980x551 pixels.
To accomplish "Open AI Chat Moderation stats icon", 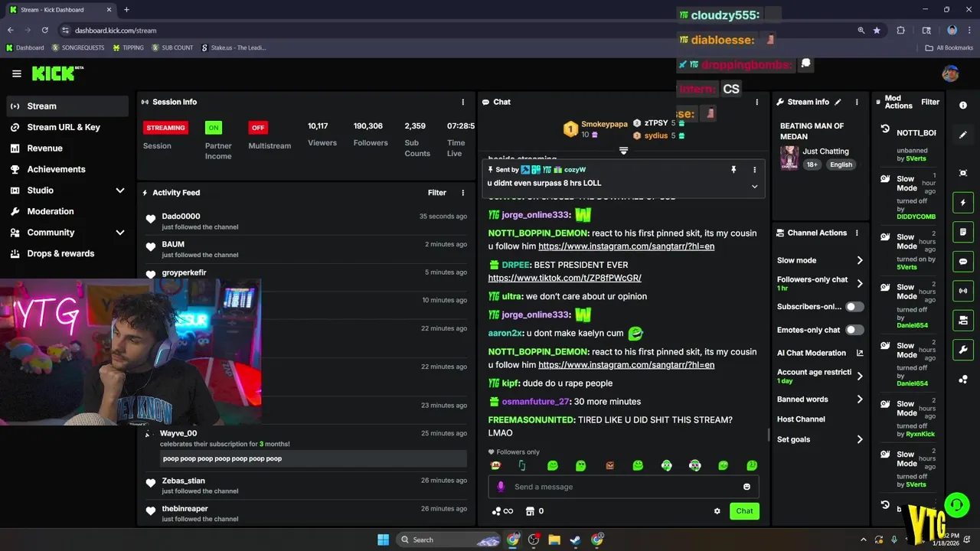I will [860, 353].
